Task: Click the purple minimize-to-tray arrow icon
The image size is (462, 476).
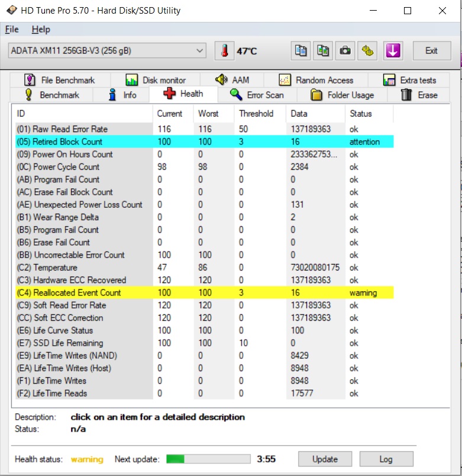Action: (393, 51)
